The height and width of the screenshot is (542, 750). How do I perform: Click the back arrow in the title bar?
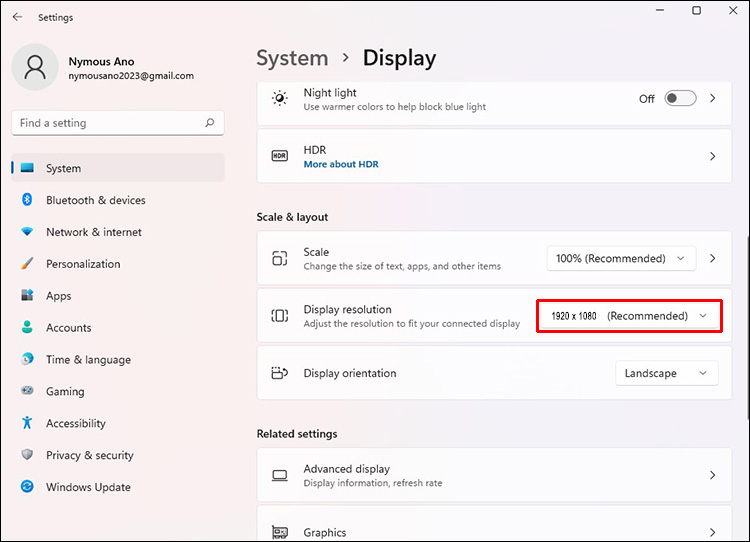tap(17, 17)
